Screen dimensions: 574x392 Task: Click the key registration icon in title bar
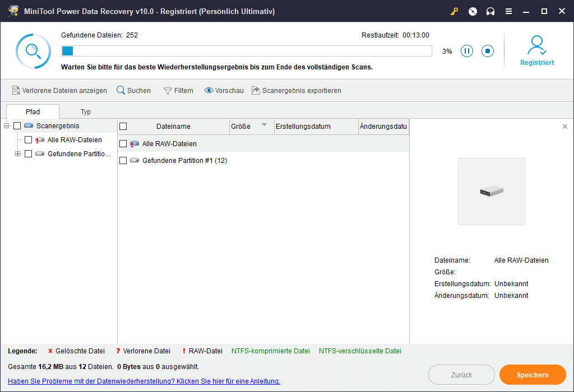point(455,11)
